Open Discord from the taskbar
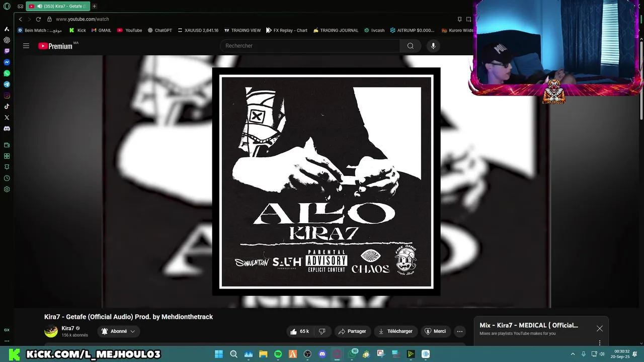The width and height of the screenshot is (644, 362). pos(323,354)
